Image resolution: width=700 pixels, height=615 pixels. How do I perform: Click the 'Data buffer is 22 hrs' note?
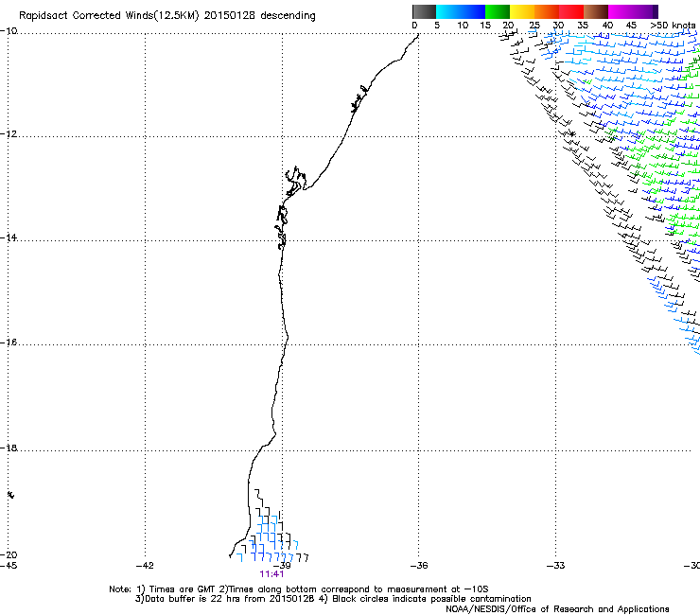tap(184, 599)
